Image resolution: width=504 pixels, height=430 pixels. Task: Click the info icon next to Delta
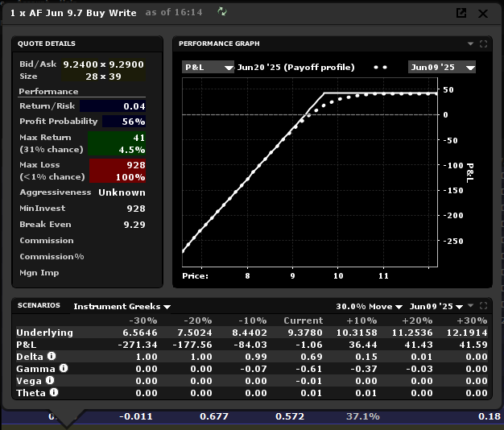tap(52, 356)
